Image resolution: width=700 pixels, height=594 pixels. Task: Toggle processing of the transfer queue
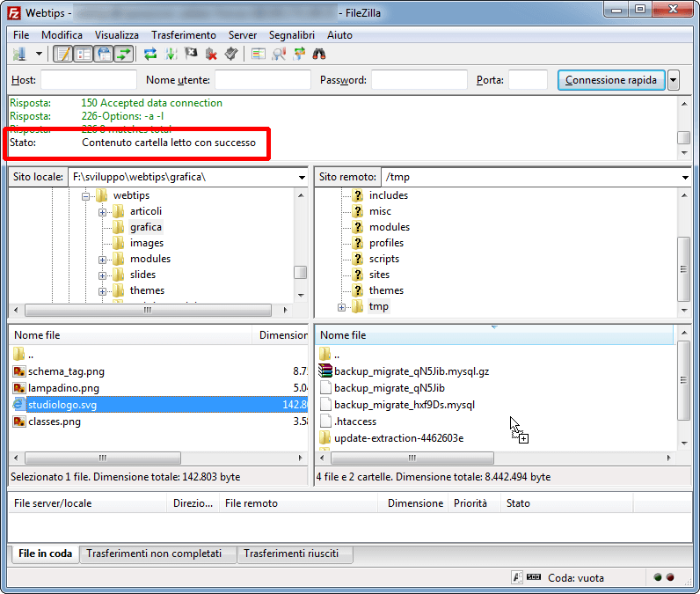point(171,54)
